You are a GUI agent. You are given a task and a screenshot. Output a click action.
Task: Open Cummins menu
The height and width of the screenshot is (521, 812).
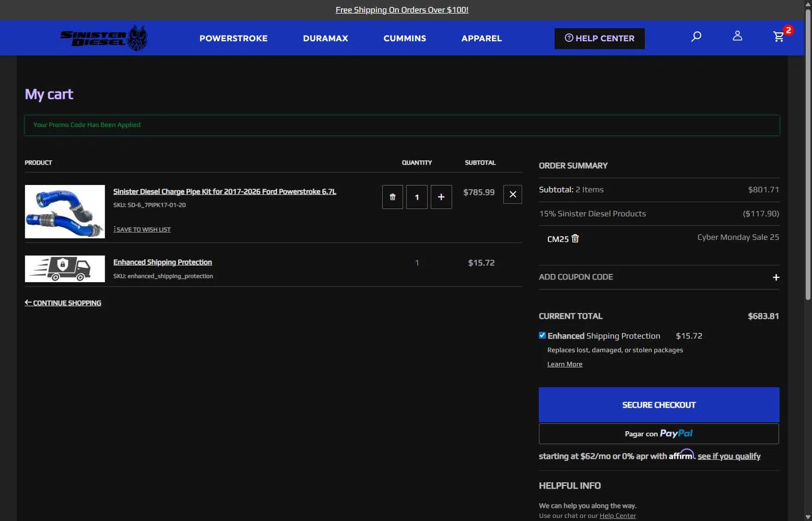click(x=405, y=38)
